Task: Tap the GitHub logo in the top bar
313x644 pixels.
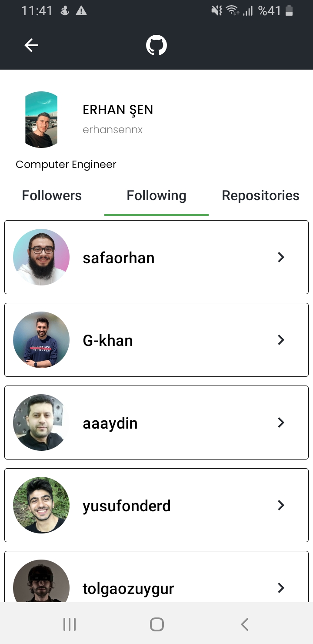Action: (x=156, y=45)
